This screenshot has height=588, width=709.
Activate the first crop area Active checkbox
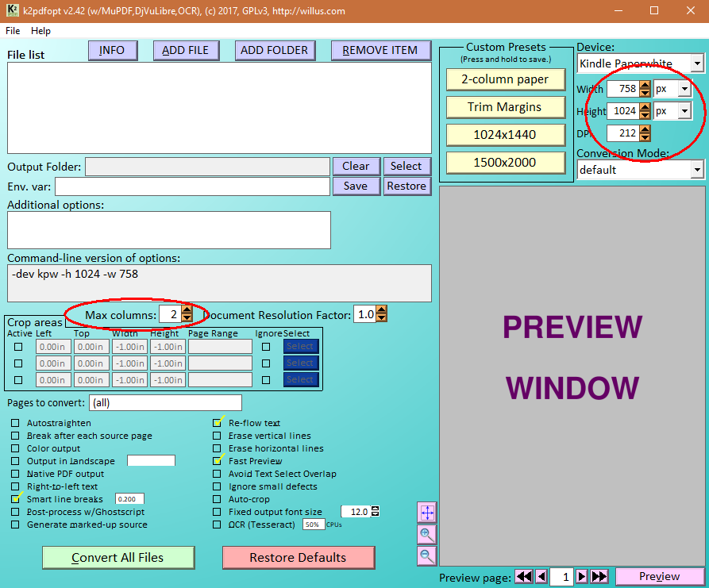tap(18, 347)
